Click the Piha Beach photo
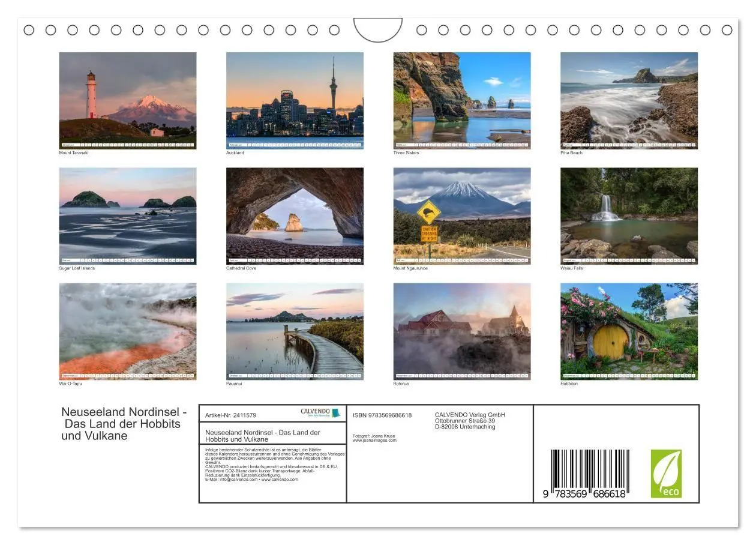The height and width of the screenshot is (545, 756). pos(629,100)
